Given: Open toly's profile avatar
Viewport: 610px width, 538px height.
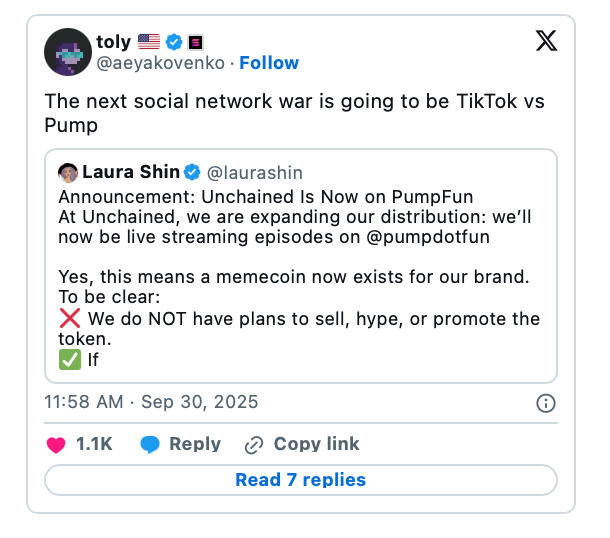Looking at the screenshot, I should [69, 52].
